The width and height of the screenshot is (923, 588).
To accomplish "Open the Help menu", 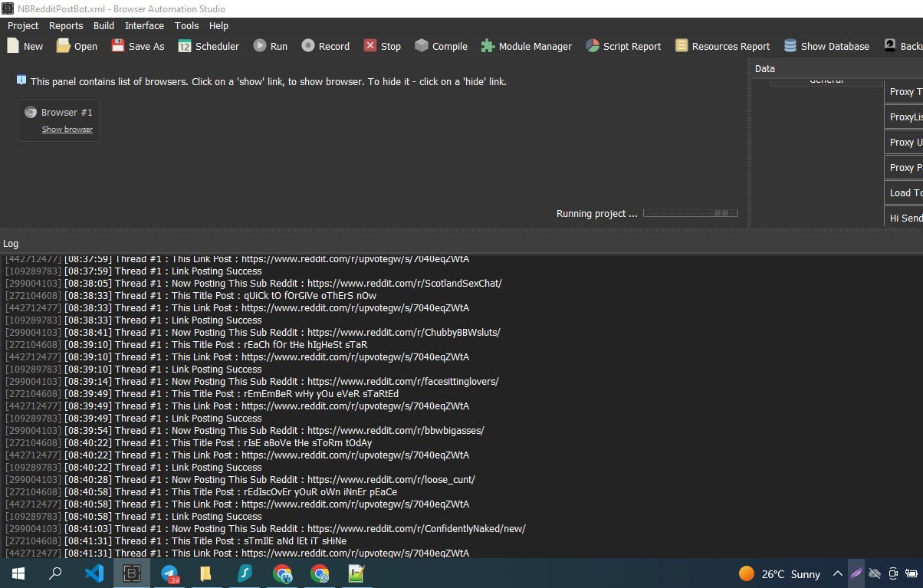I will pos(218,25).
